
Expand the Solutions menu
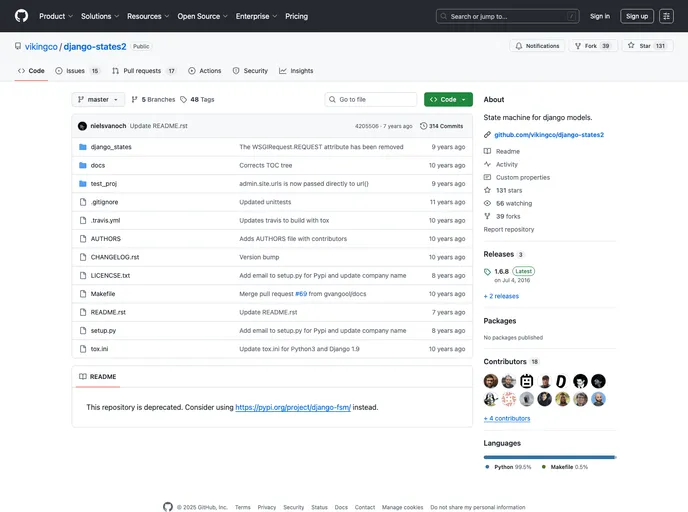point(100,16)
